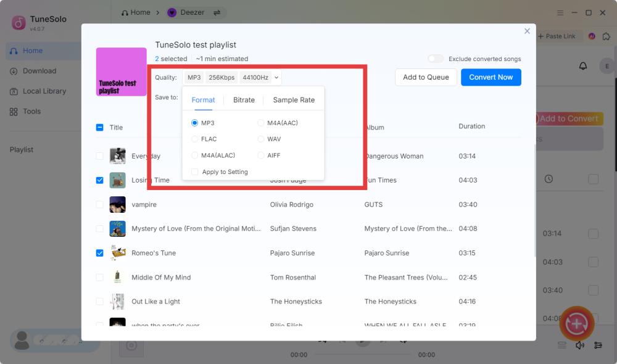Image resolution: width=617 pixels, height=364 pixels.
Task: Click the 256Kbps quality chip
Action: [x=222, y=78]
